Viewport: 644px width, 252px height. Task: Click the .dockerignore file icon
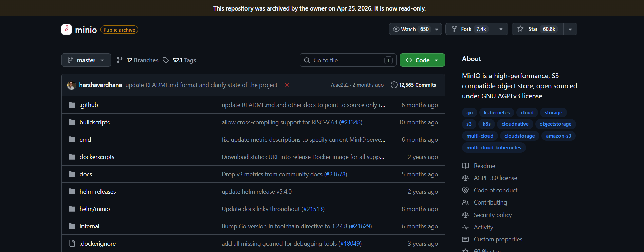pos(72,243)
